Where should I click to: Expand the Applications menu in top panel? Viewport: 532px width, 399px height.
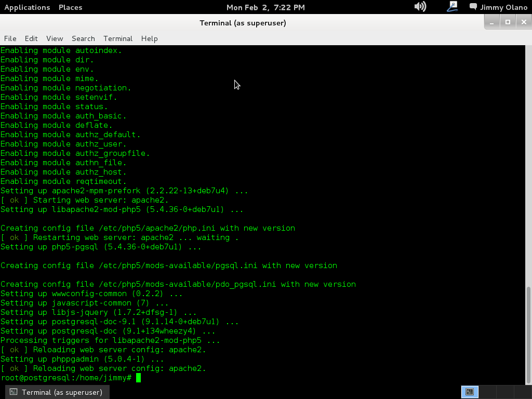tap(27, 7)
